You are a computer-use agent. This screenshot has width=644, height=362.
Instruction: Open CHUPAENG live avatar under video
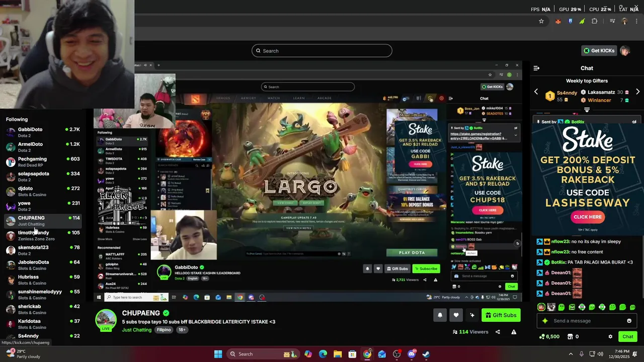pyautogui.click(x=106, y=320)
